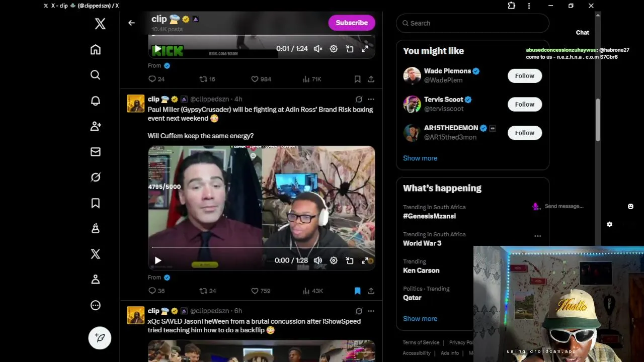The width and height of the screenshot is (644, 362).
Task: View analytics of post with 71K views
Action: click(x=312, y=79)
